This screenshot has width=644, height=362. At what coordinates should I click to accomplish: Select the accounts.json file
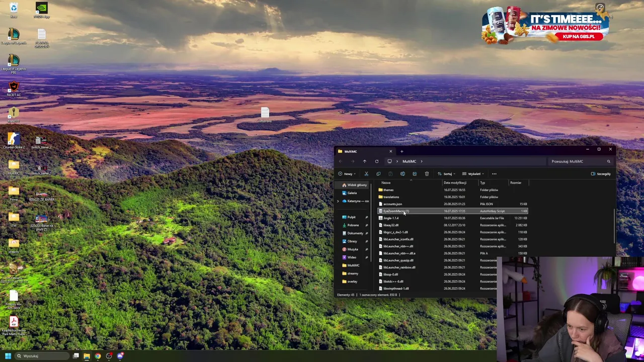pyautogui.click(x=452, y=204)
